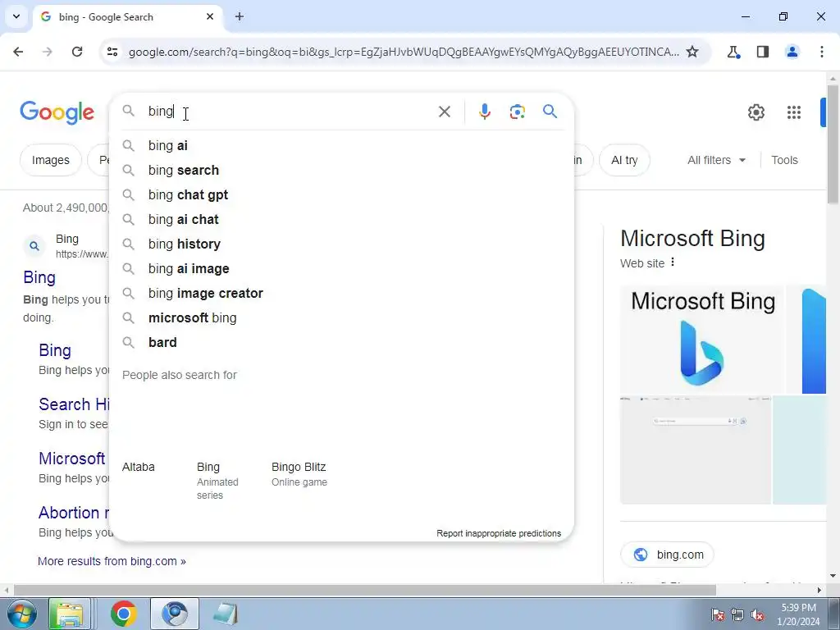
Task: Open the tab search chevron in Chrome
Action: pyautogui.click(x=16, y=16)
